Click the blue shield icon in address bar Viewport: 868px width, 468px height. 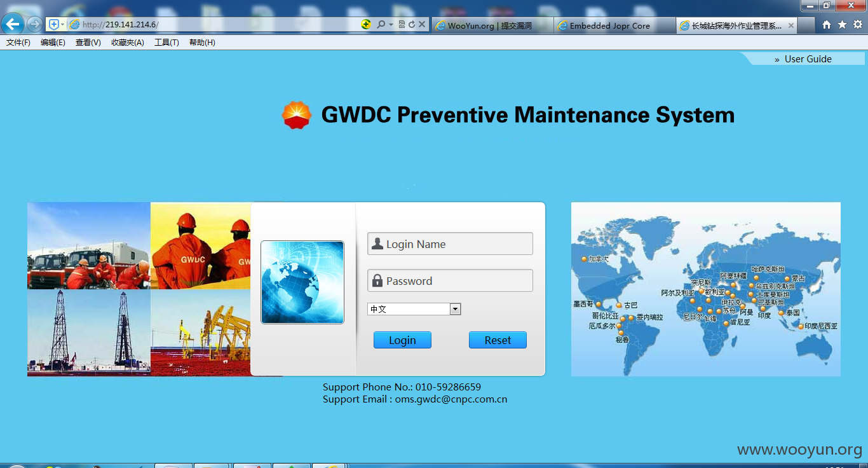coord(54,24)
